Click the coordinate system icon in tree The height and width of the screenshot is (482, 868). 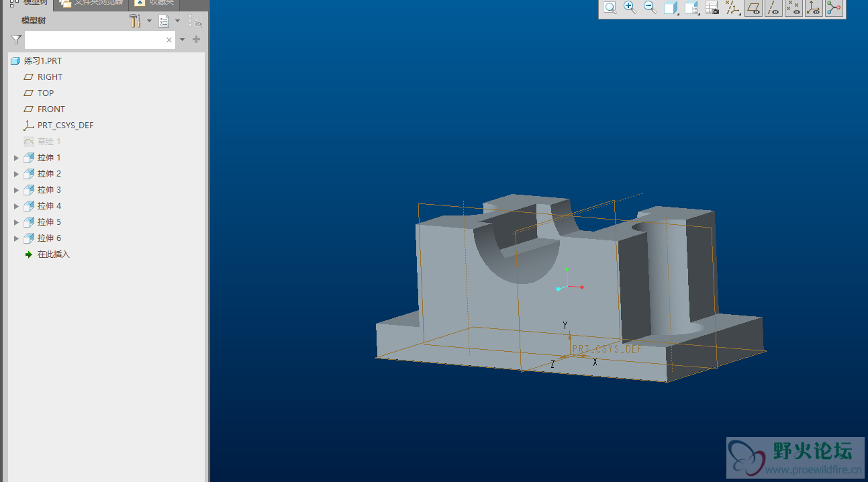[x=28, y=125]
